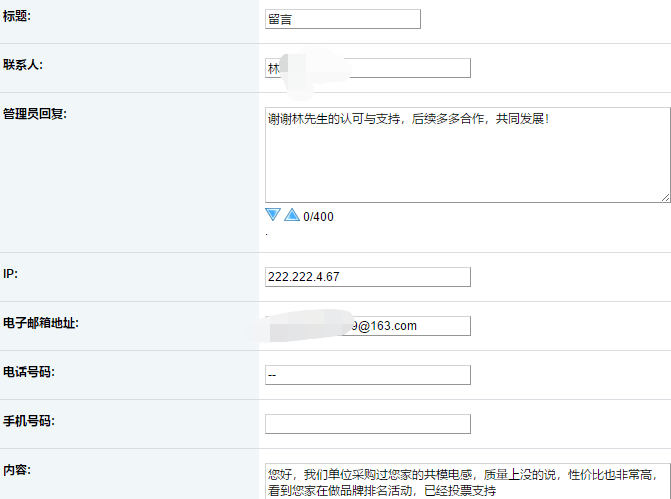Click the 手机号码 label
The width and height of the screenshot is (671, 499).
[28, 420]
